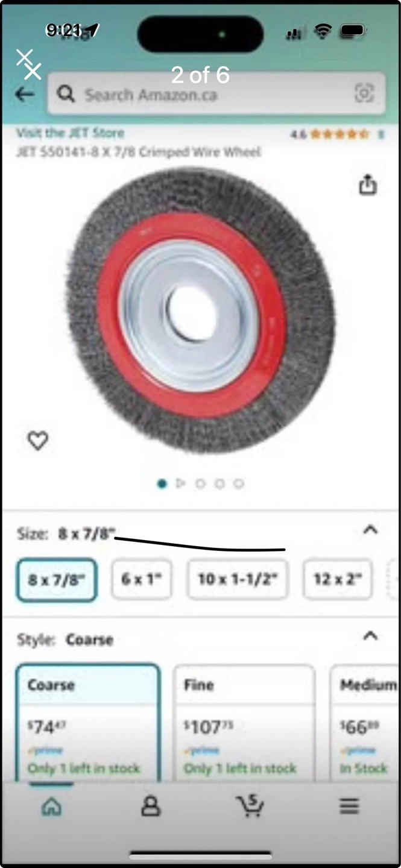Open account profile icon

(151, 806)
